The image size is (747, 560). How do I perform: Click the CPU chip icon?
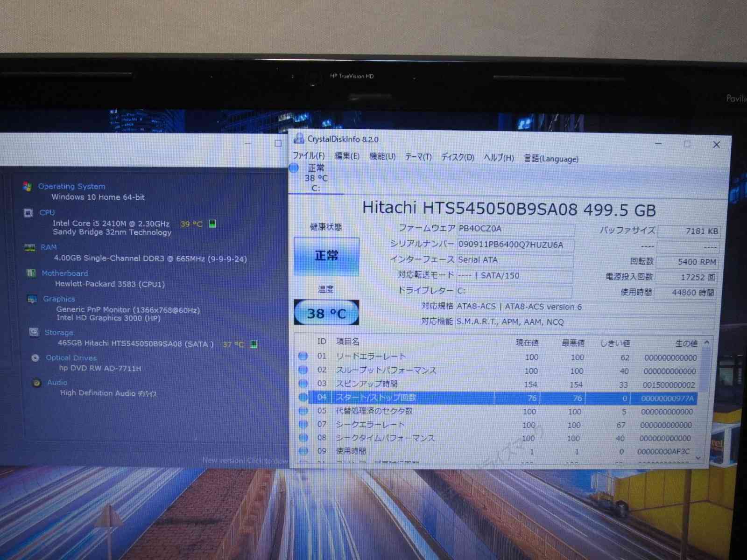pos(28,213)
